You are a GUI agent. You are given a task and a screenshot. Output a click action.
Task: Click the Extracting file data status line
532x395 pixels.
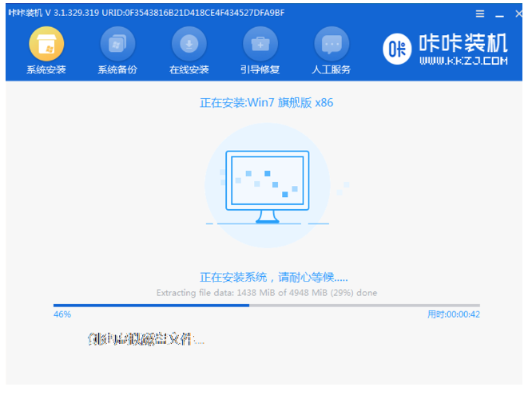[x=267, y=293]
